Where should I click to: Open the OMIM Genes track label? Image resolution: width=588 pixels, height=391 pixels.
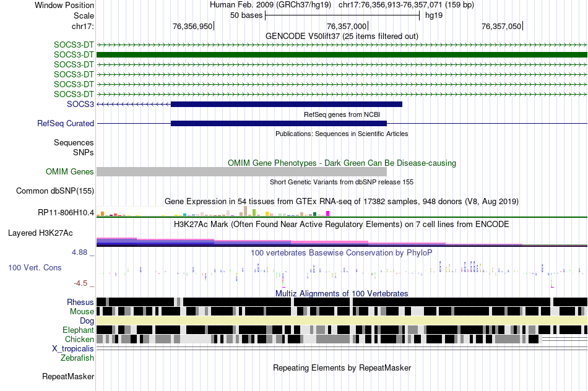point(70,172)
